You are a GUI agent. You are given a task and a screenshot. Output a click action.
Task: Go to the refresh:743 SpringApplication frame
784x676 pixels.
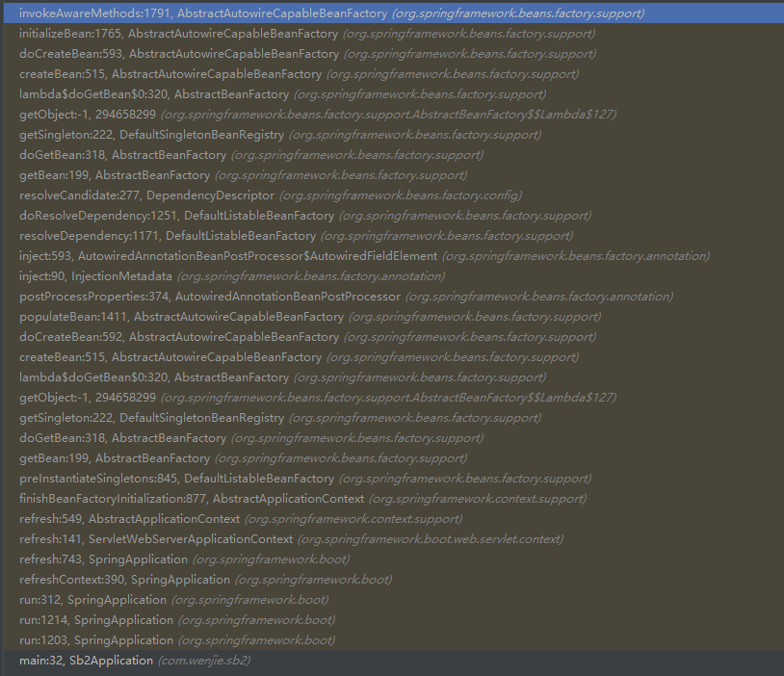(x=394, y=559)
